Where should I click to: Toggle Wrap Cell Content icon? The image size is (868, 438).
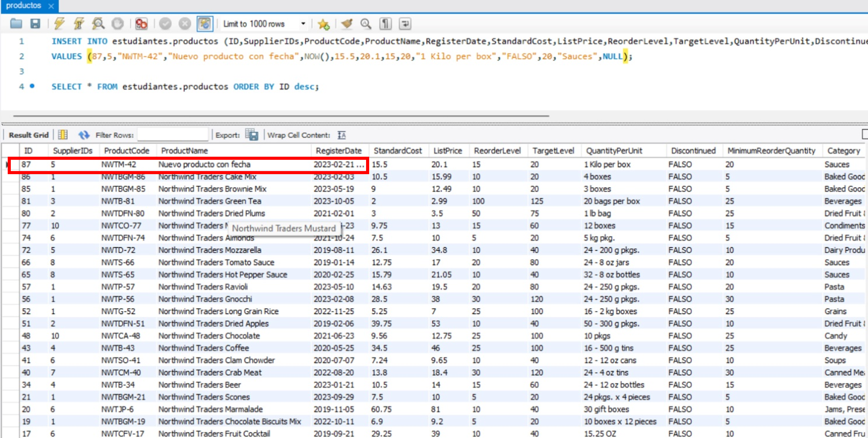pyautogui.click(x=342, y=135)
